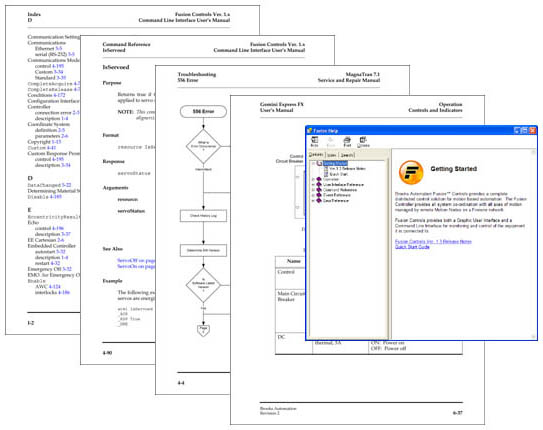Screen dimensions: 543x430
Task: Open the Quick Start Guide link
Action: click(412, 247)
